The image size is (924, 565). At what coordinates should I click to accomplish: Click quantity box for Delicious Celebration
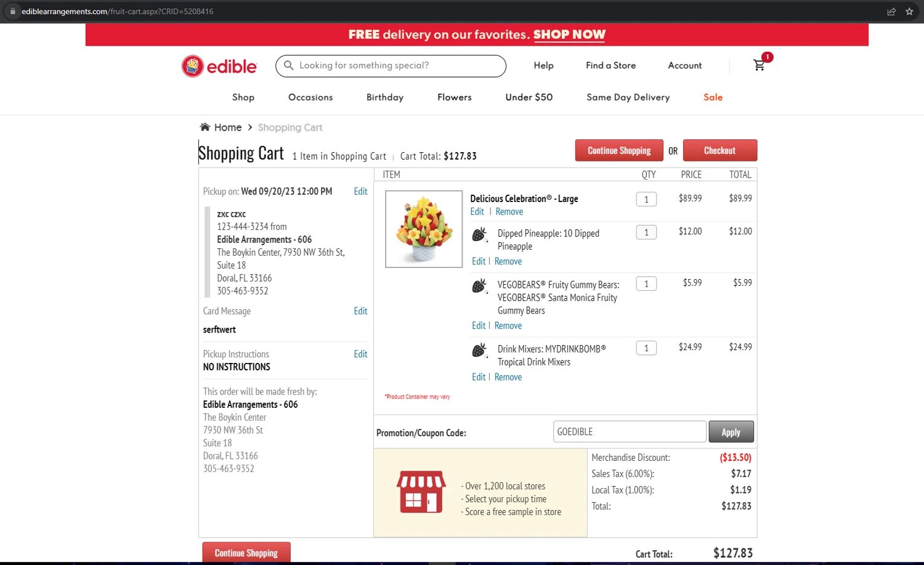[646, 199]
